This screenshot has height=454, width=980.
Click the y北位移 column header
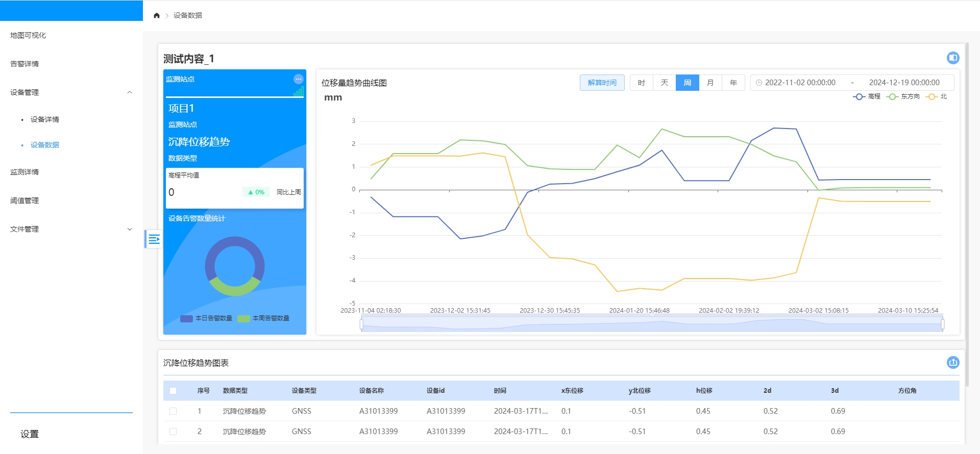tap(640, 391)
